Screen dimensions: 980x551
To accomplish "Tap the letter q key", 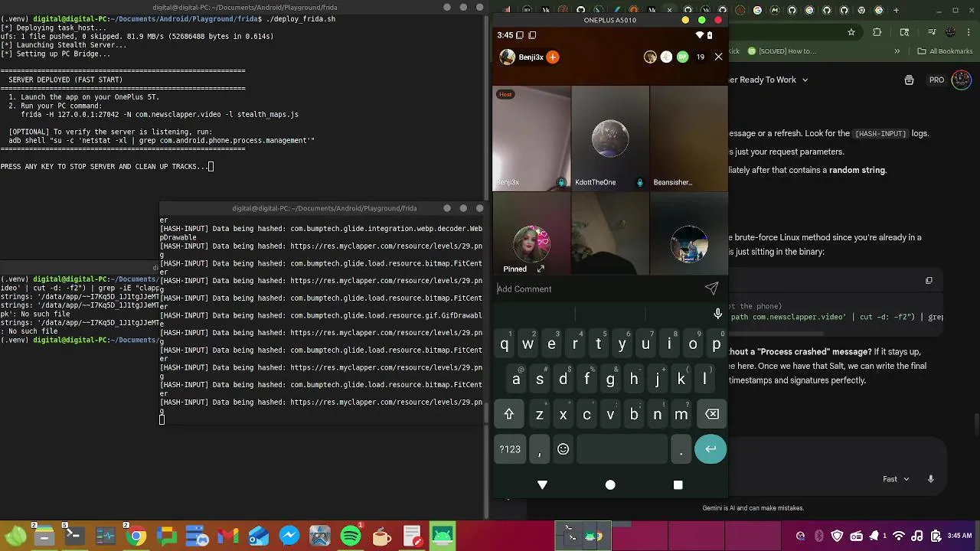I will [504, 344].
